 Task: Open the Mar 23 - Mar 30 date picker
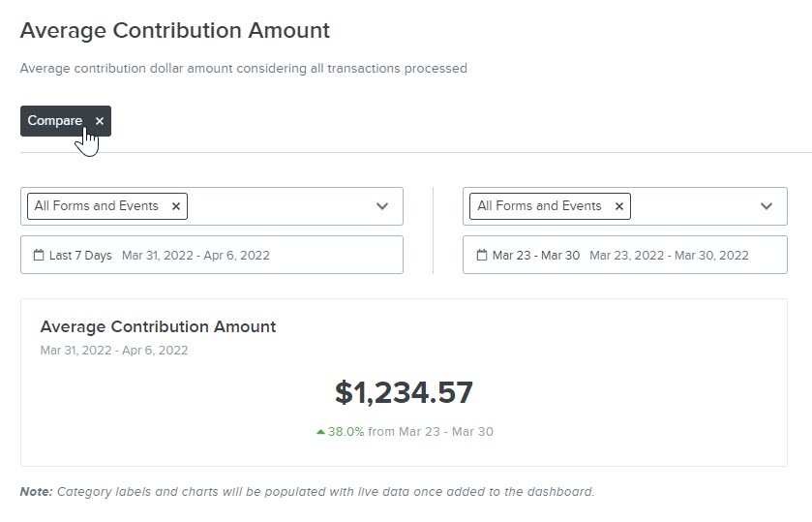pyautogui.click(x=625, y=255)
